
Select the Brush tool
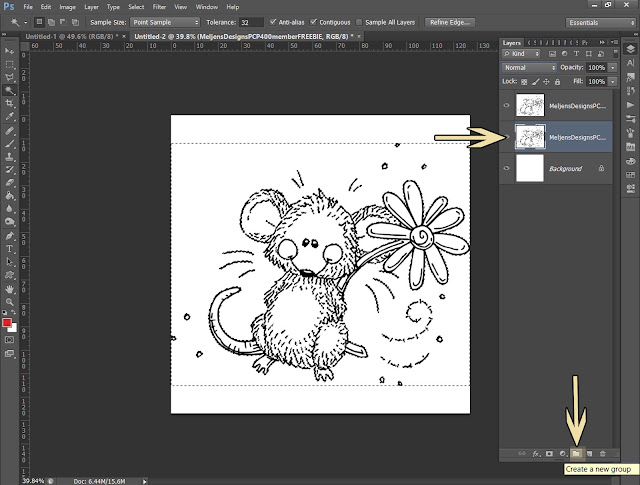(9, 144)
